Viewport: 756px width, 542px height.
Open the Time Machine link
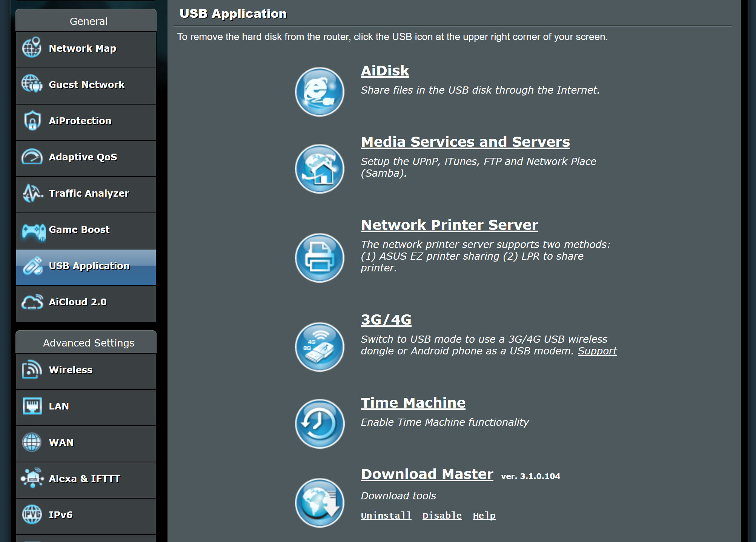413,403
